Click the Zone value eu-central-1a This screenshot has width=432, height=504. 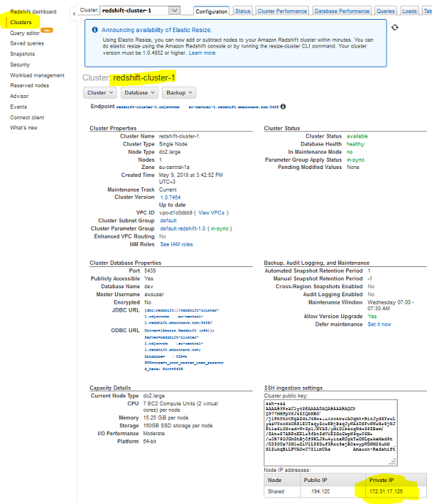point(174,167)
